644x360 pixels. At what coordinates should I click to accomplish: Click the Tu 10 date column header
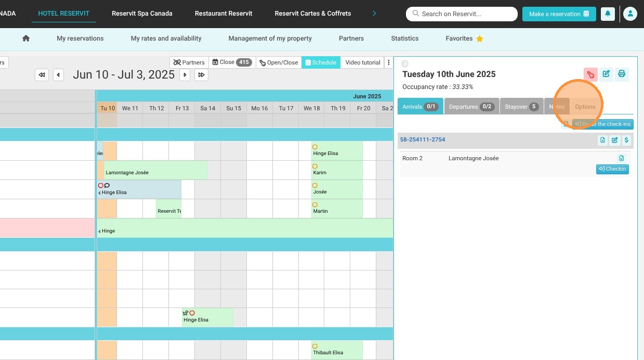coord(107,108)
